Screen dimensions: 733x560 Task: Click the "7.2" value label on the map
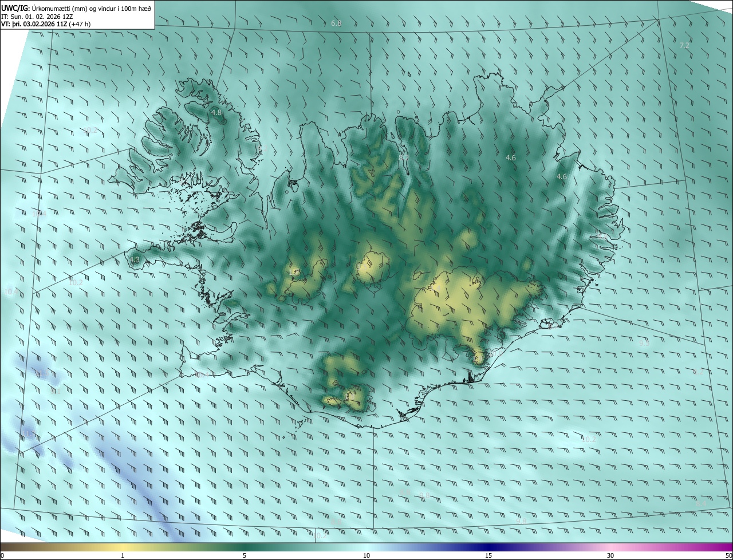click(x=684, y=45)
